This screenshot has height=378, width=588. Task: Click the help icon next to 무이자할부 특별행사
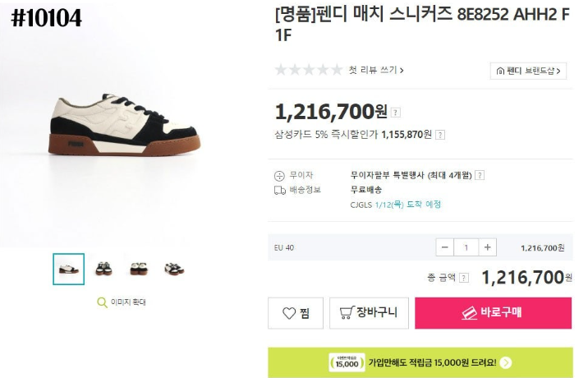pyautogui.click(x=480, y=175)
